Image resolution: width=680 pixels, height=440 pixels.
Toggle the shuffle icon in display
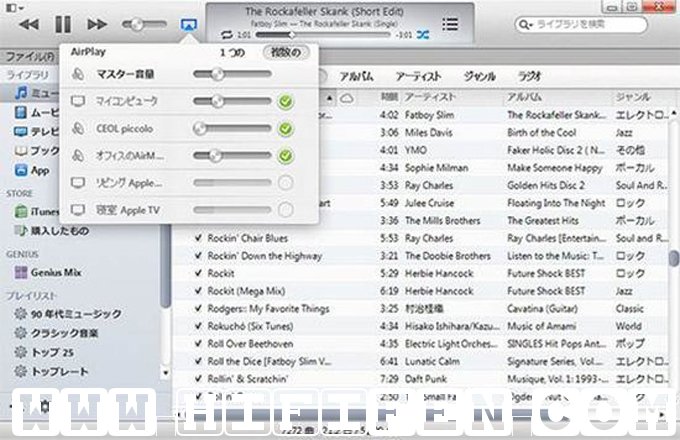pyautogui.click(x=423, y=35)
